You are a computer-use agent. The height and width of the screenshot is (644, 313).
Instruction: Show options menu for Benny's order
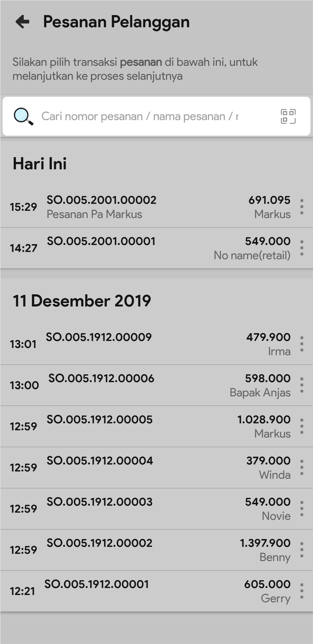[x=302, y=550]
